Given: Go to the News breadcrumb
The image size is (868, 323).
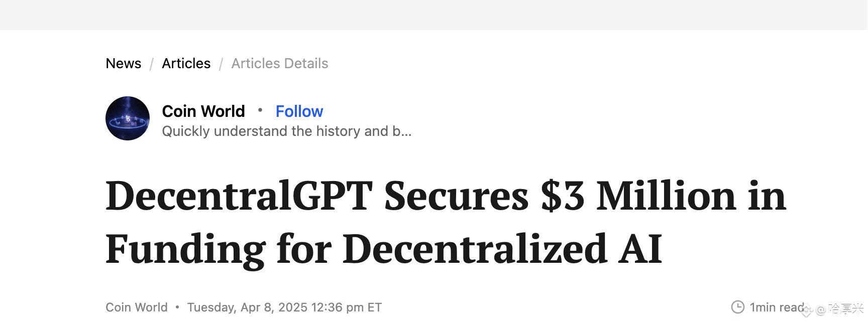Looking at the screenshot, I should click(x=124, y=64).
